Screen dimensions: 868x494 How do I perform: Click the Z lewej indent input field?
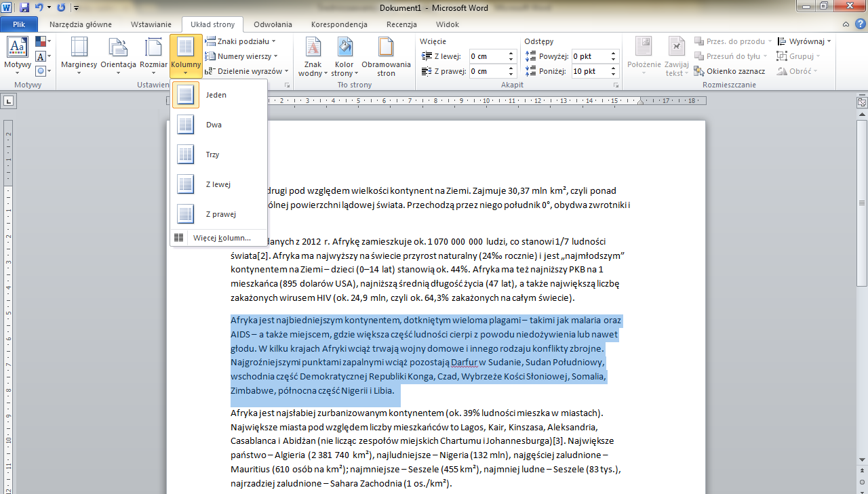pyautogui.click(x=488, y=56)
